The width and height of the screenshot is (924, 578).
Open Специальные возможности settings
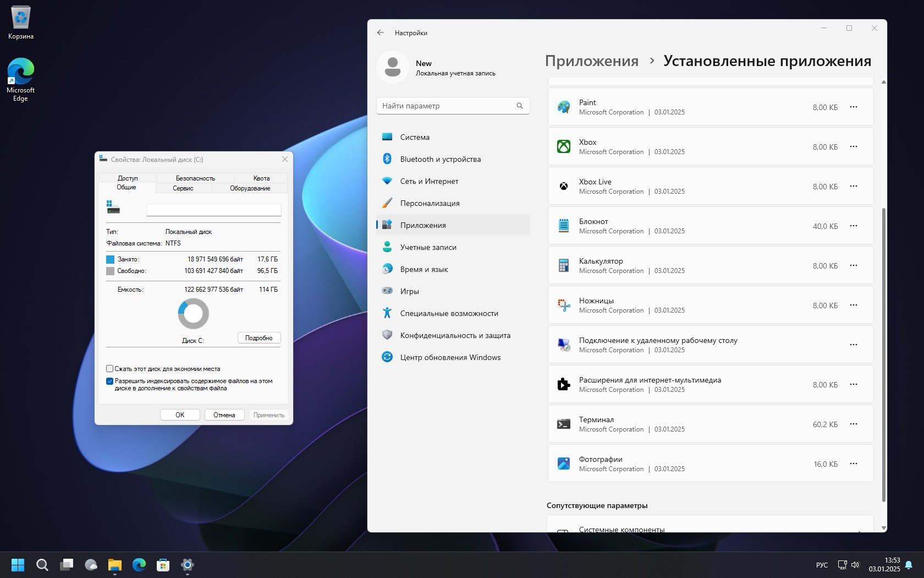coord(453,313)
